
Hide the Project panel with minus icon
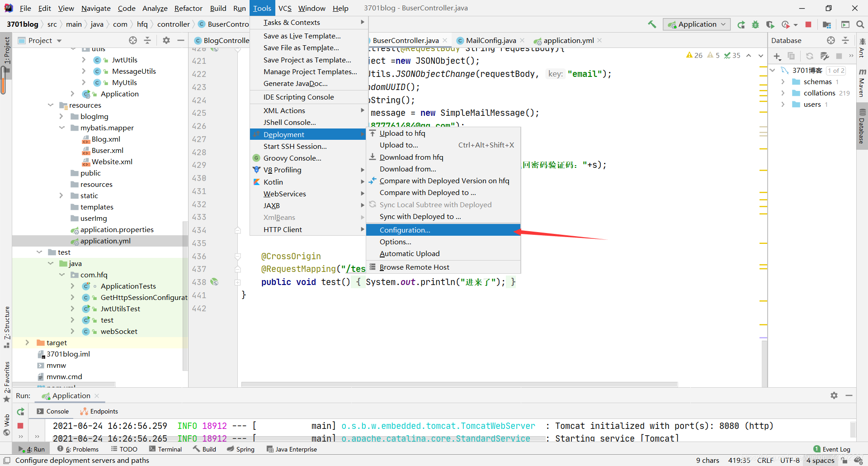tap(181, 40)
